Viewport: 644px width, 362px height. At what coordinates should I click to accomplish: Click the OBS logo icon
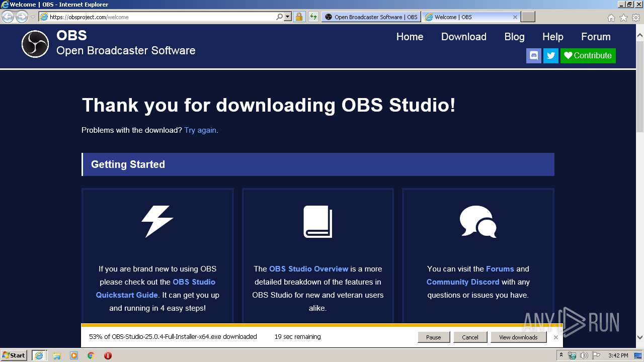click(35, 44)
